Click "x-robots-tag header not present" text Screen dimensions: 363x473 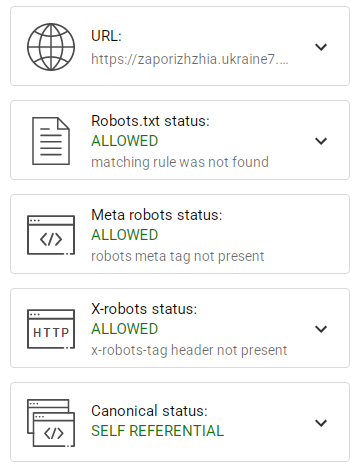[189, 350]
